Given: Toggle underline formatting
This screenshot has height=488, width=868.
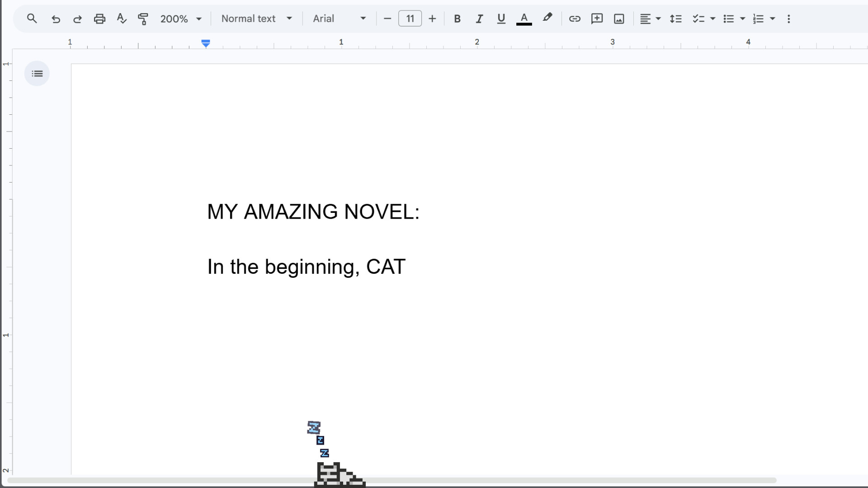Looking at the screenshot, I should click(x=501, y=19).
